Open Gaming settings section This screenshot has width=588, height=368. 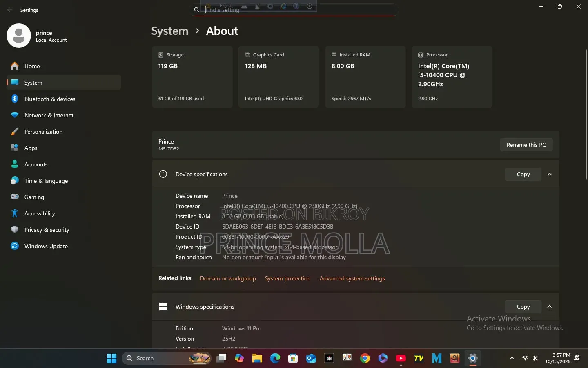tap(64, 197)
